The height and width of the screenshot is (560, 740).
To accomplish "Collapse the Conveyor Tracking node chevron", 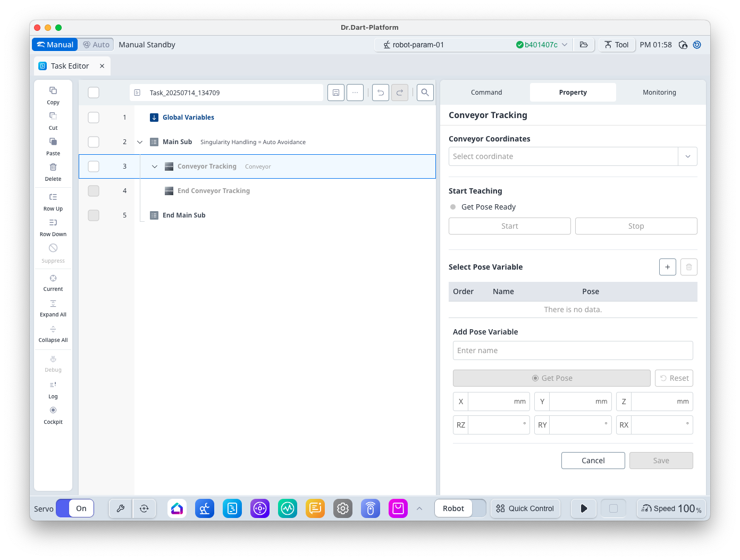I will point(155,166).
